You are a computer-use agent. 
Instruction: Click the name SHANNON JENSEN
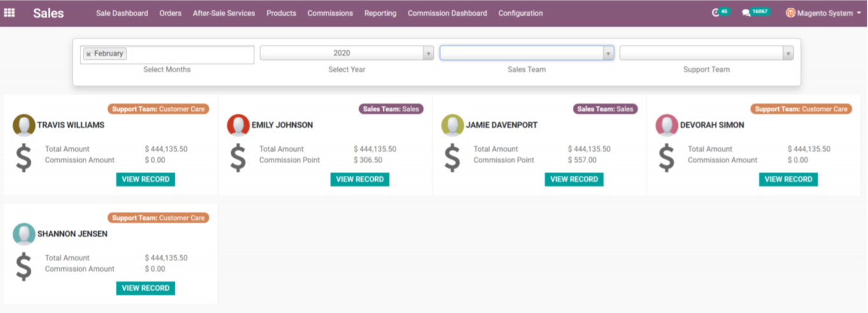coord(73,234)
